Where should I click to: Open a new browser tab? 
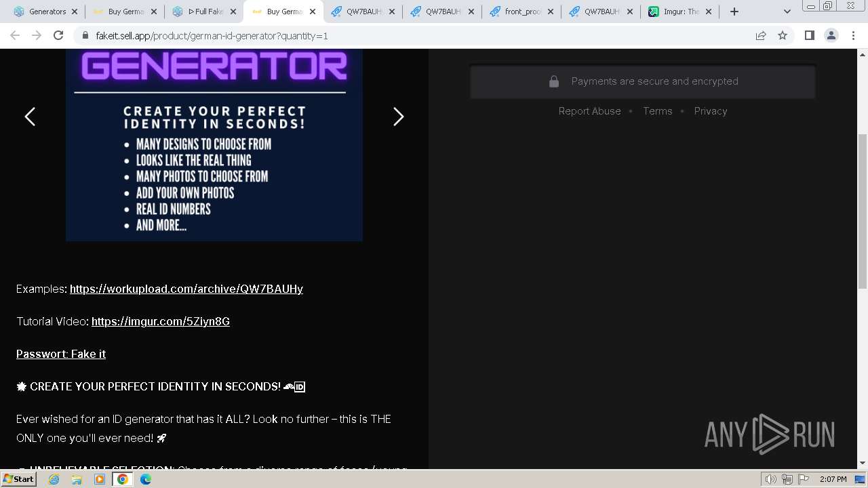coord(734,12)
